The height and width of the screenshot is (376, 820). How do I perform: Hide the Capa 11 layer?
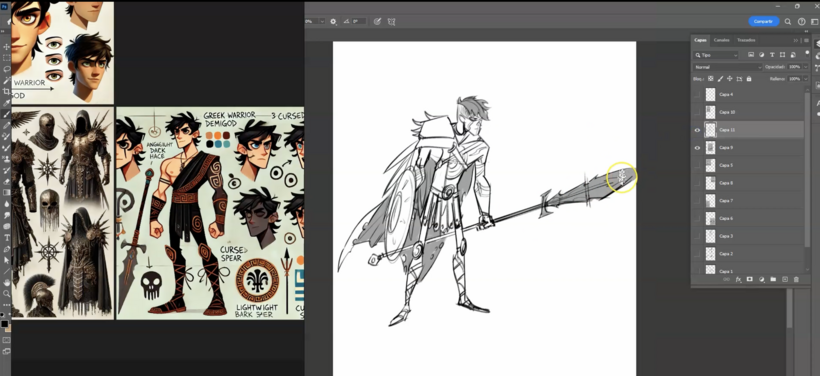(697, 130)
